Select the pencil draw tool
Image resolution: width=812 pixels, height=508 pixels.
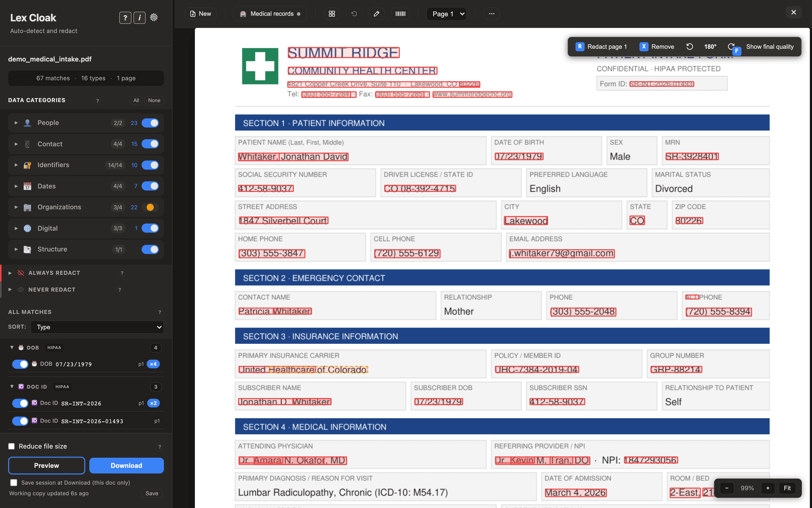377,14
